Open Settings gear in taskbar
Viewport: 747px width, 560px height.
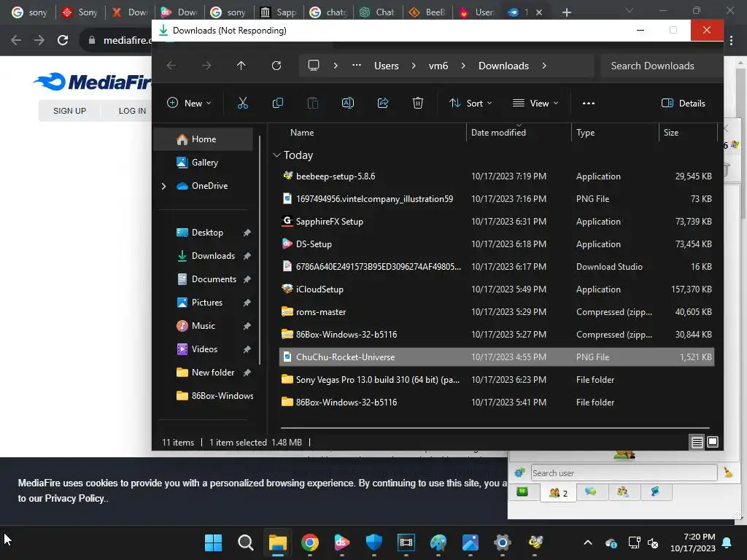click(502, 542)
